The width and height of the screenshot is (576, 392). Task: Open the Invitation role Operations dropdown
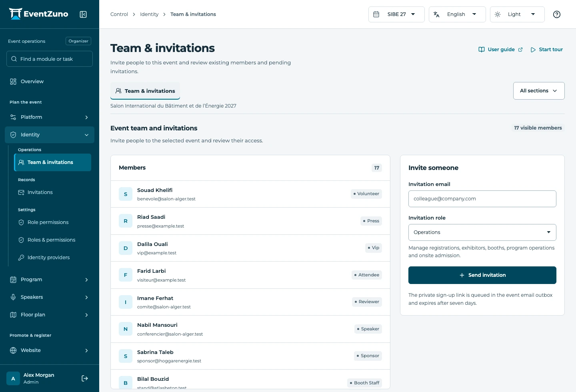coord(482,232)
